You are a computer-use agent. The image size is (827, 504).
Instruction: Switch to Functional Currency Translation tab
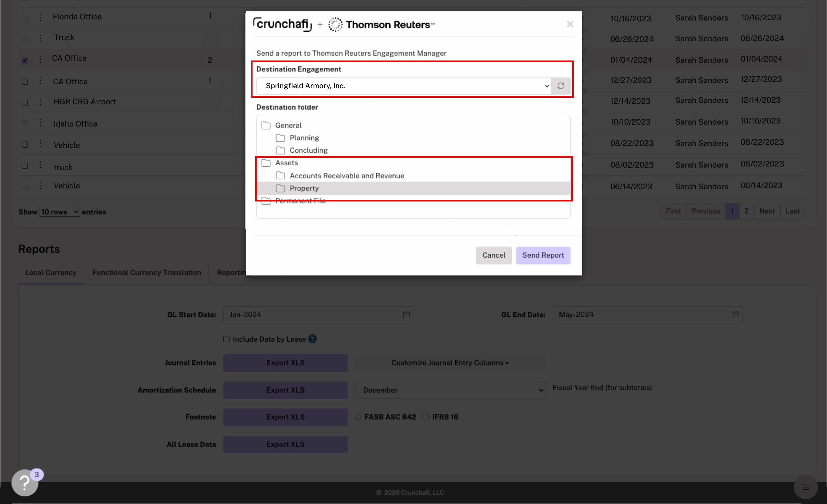click(147, 273)
